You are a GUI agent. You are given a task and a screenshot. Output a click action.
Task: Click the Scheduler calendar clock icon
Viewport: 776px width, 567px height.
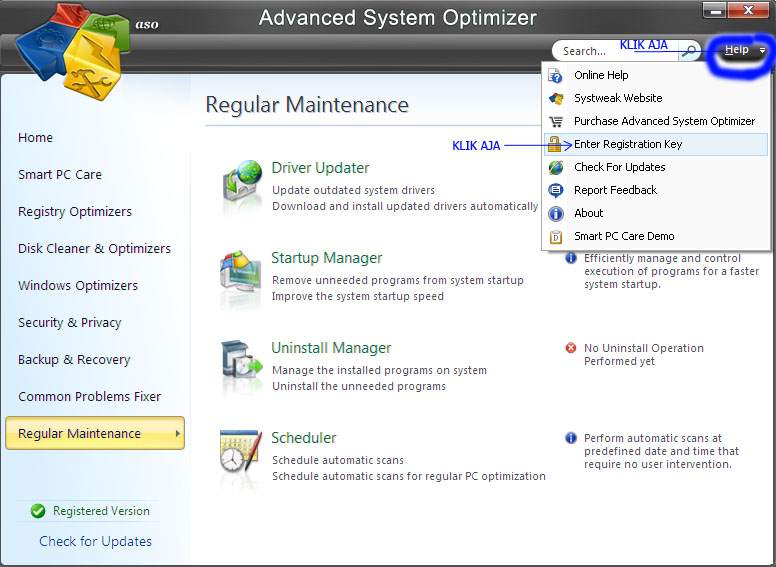tap(241, 451)
